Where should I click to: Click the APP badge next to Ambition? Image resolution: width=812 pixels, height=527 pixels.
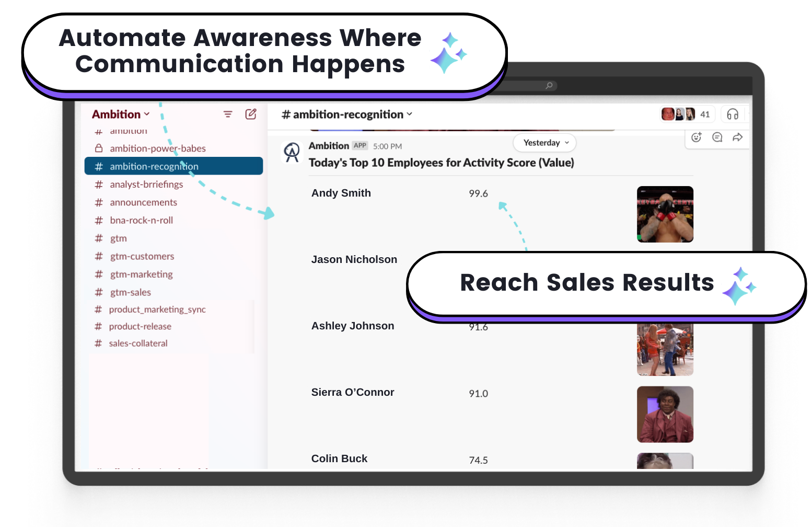(359, 145)
